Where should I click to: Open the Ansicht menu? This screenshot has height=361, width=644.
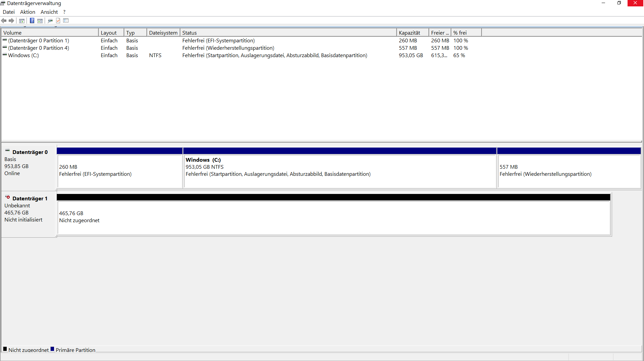pyautogui.click(x=49, y=12)
